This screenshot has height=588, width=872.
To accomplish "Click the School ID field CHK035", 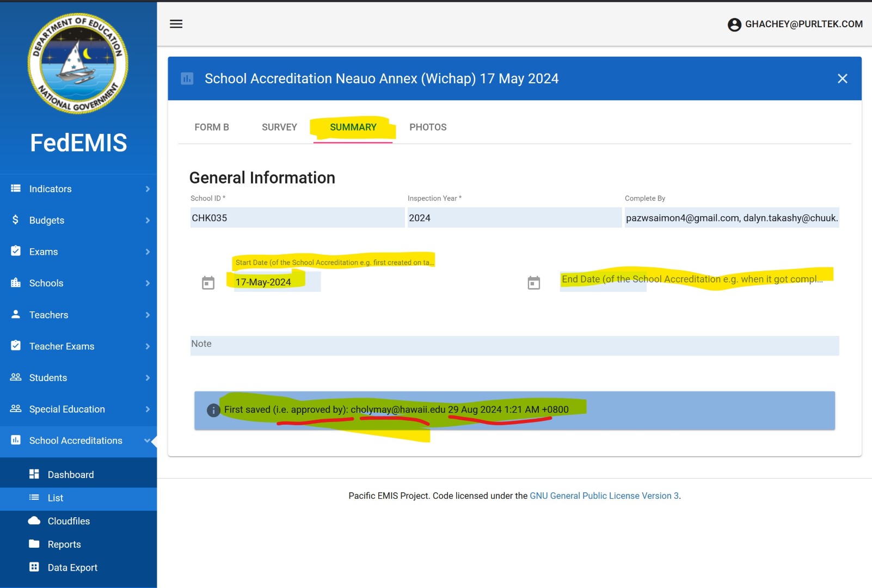I will click(297, 218).
